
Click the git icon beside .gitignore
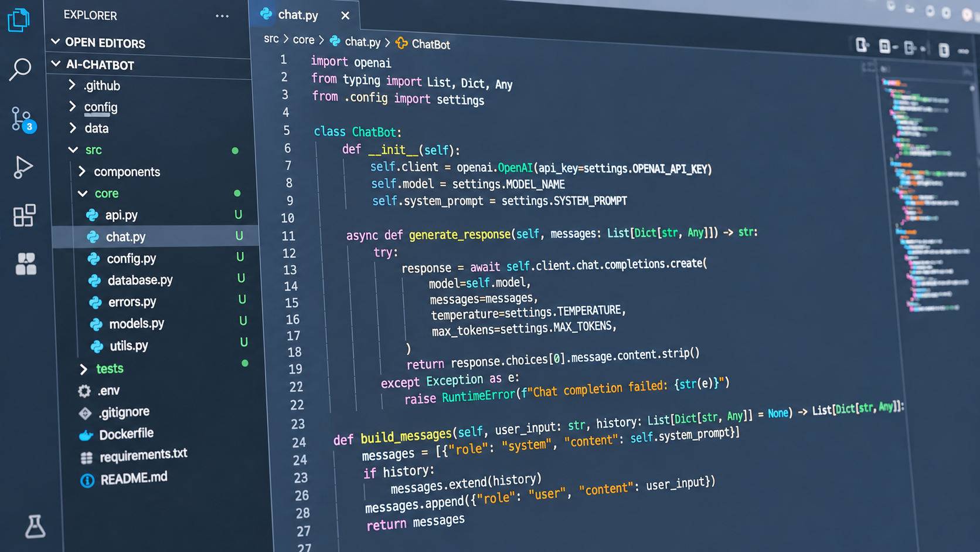point(85,413)
